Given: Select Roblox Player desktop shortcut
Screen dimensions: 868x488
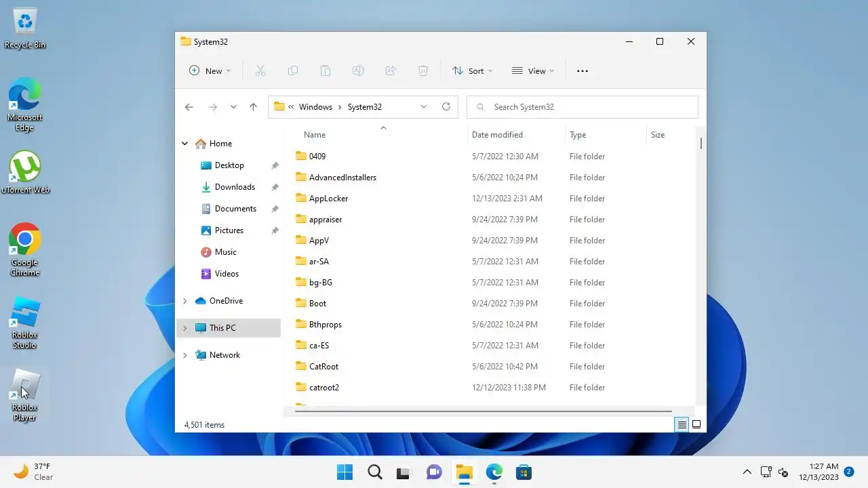Looking at the screenshot, I should coord(25,396).
